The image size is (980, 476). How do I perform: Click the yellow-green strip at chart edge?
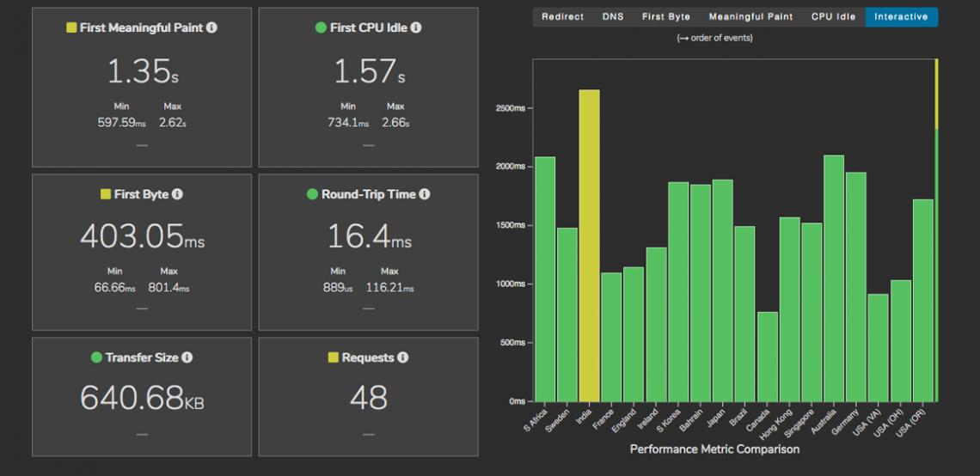936,95
